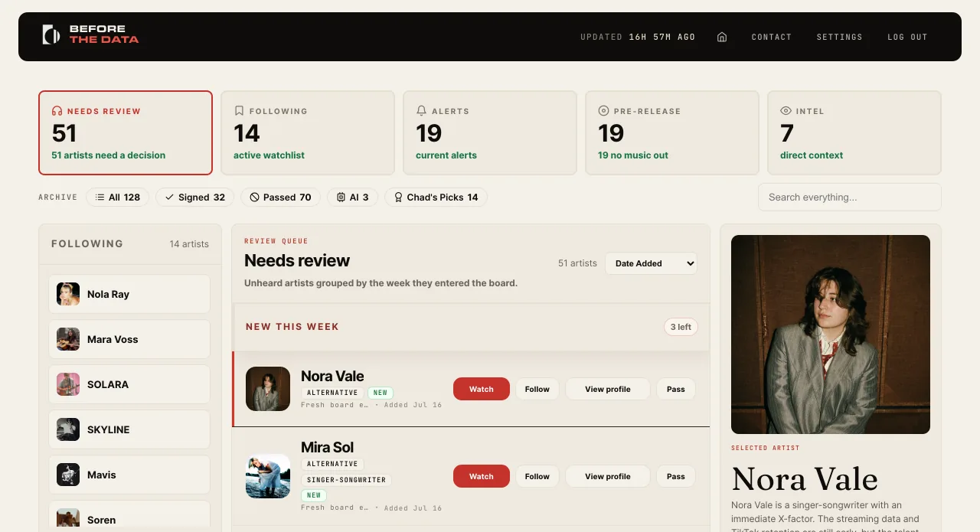Image resolution: width=980 pixels, height=532 pixels.
Task: Click the bell icon on Alerts card
Action: (x=421, y=111)
